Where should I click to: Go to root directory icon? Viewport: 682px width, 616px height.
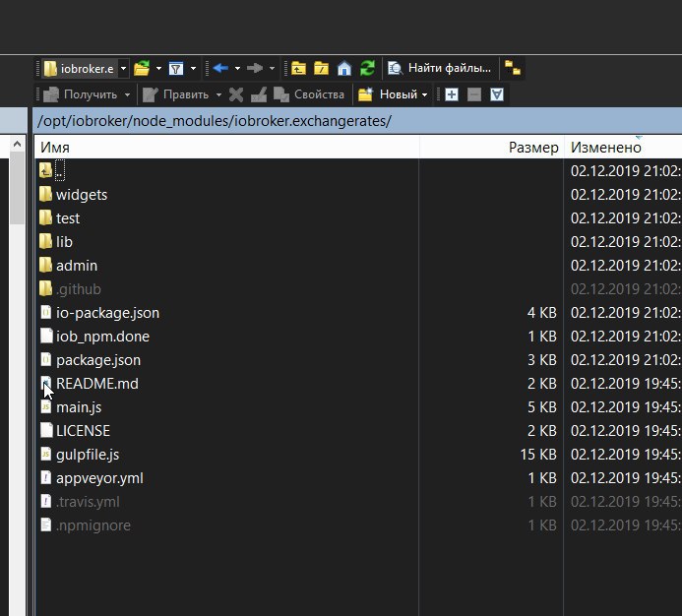[x=322, y=68]
